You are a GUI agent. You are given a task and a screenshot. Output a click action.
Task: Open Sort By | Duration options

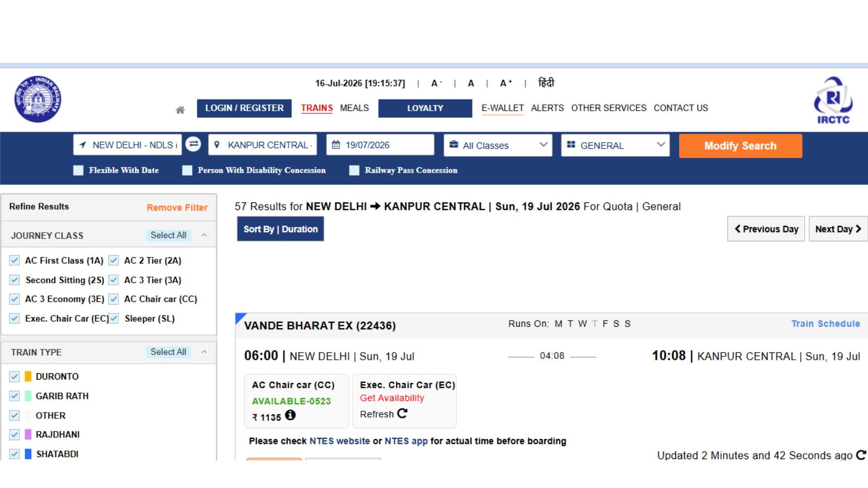point(280,229)
